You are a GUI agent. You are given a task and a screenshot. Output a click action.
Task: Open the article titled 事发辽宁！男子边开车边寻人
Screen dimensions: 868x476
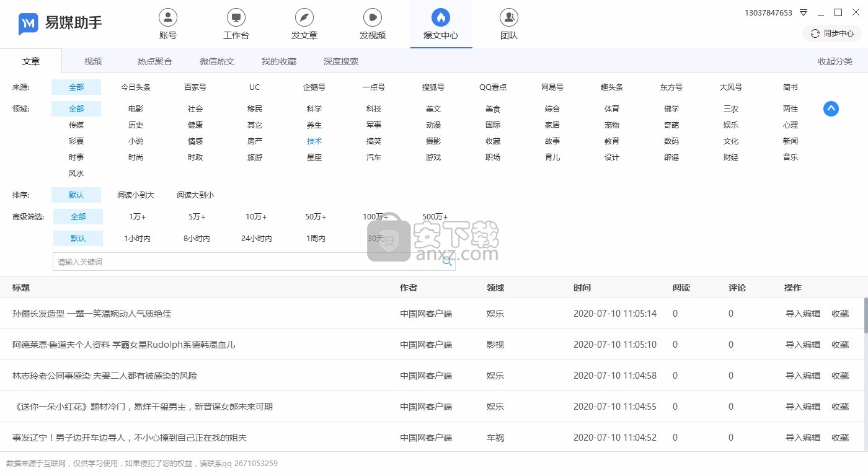130,438
